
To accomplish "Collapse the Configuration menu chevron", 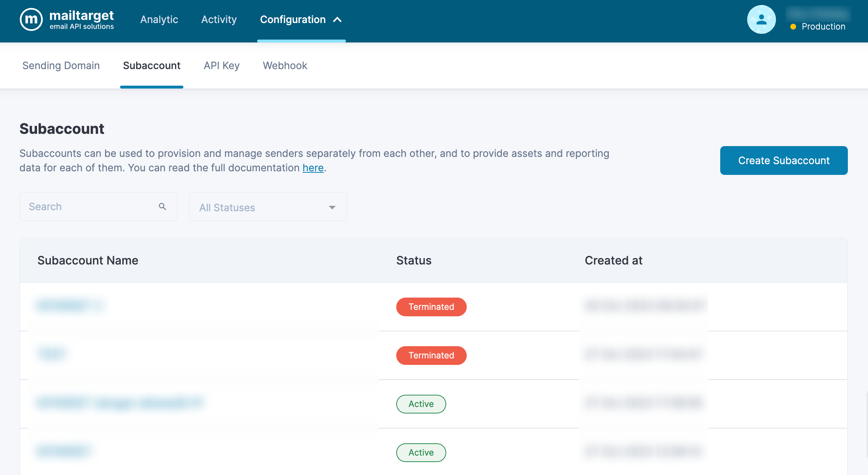I will (x=337, y=20).
